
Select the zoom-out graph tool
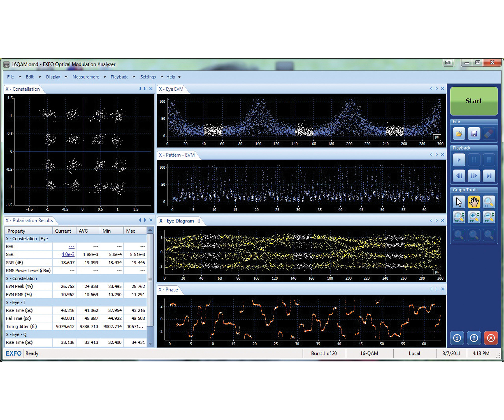click(489, 217)
